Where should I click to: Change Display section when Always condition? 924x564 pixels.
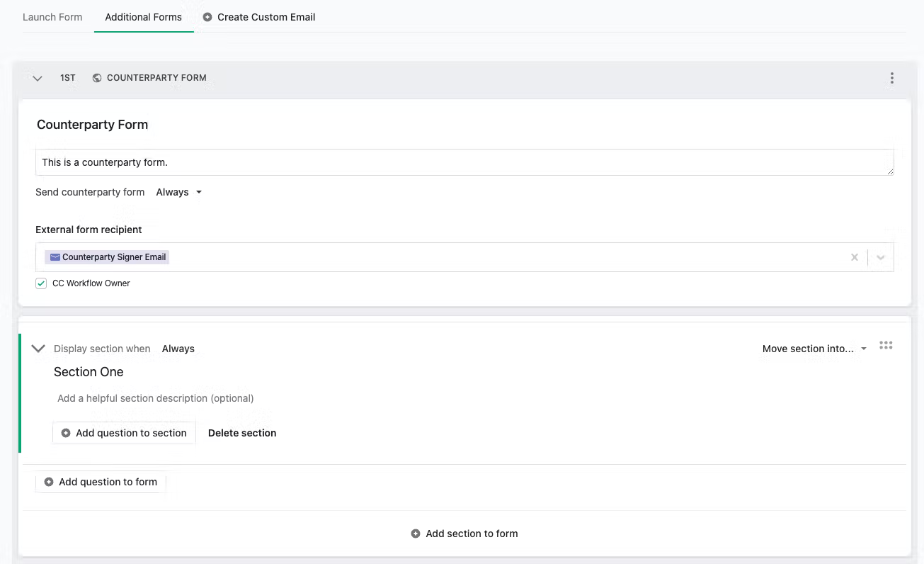click(x=178, y=349)
